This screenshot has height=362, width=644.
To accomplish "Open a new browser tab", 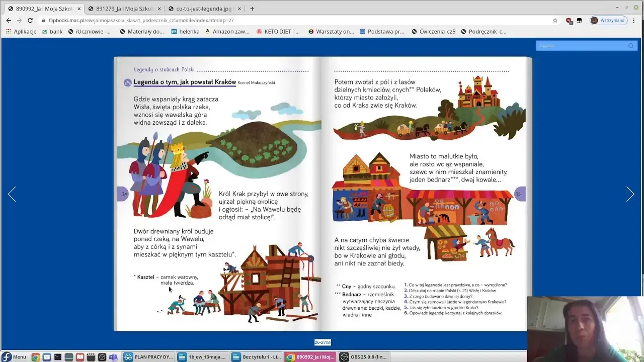I will click(x=252, y=9).
